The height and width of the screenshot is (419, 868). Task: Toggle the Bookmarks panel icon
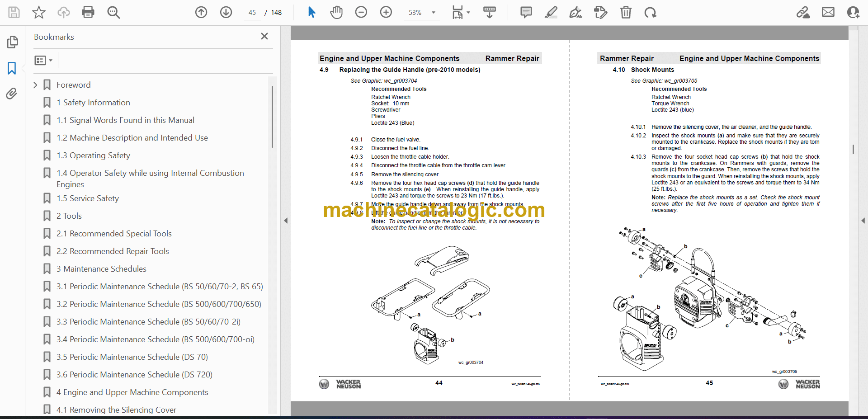[12, 68]
